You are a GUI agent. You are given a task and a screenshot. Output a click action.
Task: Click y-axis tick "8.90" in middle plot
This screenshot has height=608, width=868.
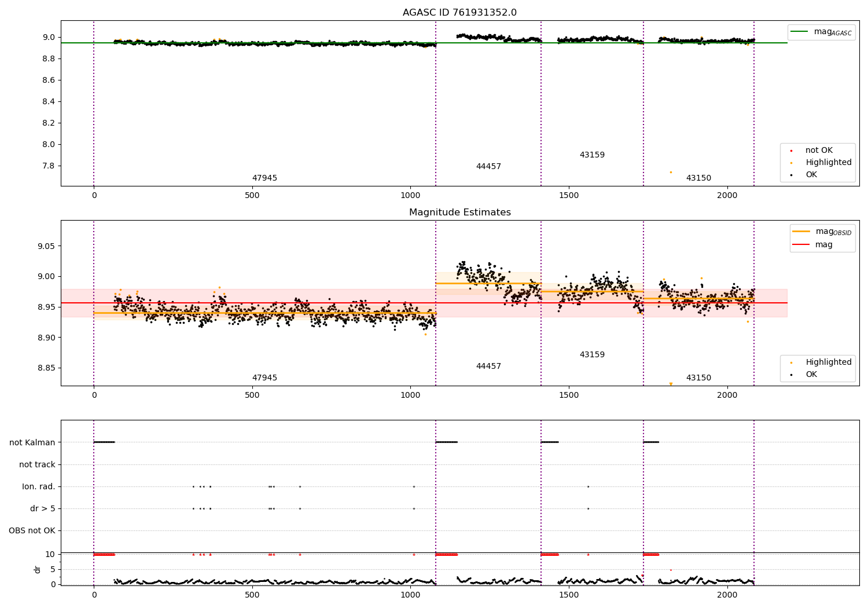[x=46, y=338]
